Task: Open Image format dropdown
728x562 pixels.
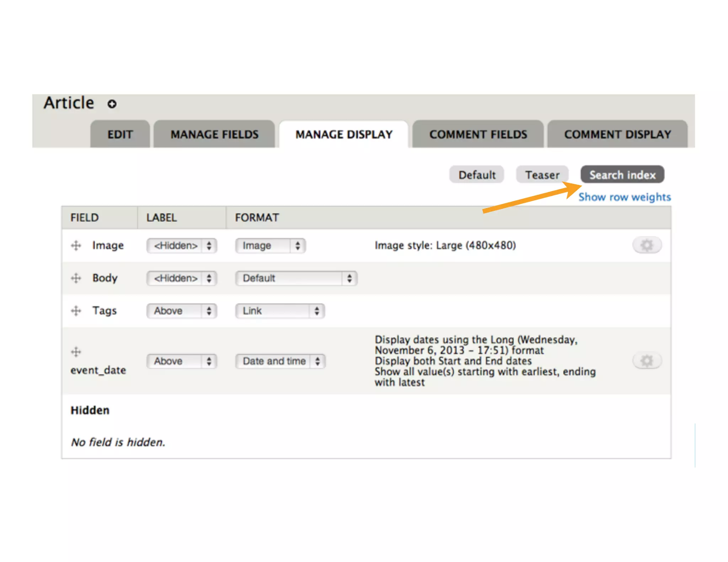Action: 270,246
